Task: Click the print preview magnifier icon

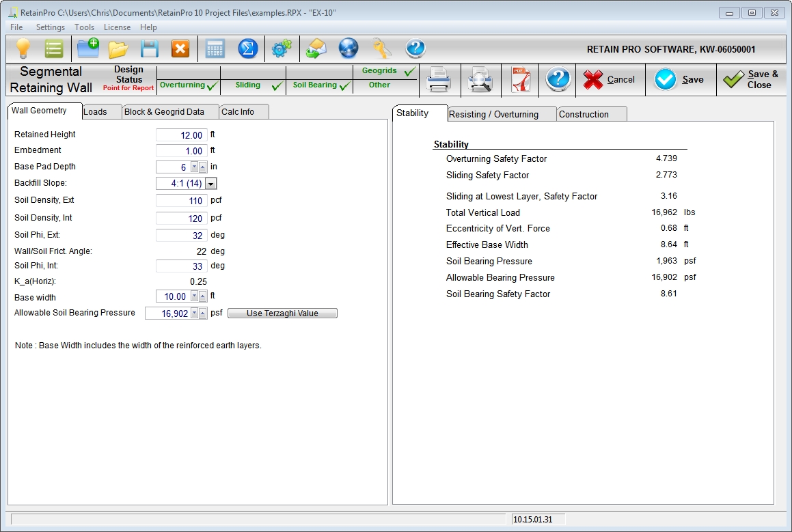Action: pyautogui.click(x=480, y=80)
